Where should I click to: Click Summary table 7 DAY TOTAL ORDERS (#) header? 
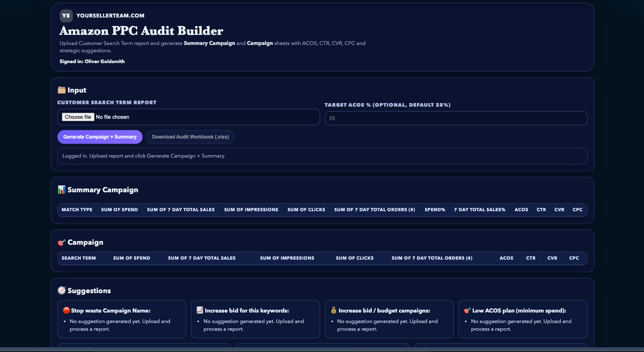pyautogui.click(x=375, y=210)
